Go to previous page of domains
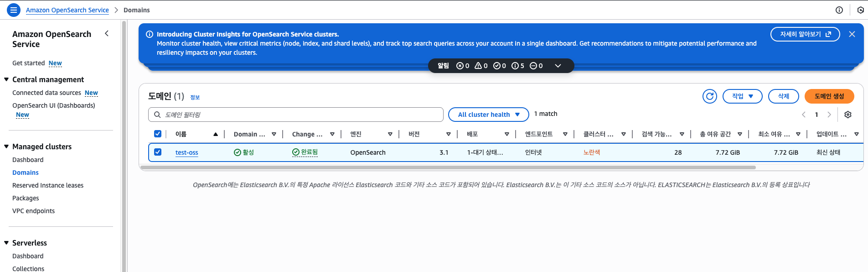Viewport: 868px width, 272px height. (803, 115)
